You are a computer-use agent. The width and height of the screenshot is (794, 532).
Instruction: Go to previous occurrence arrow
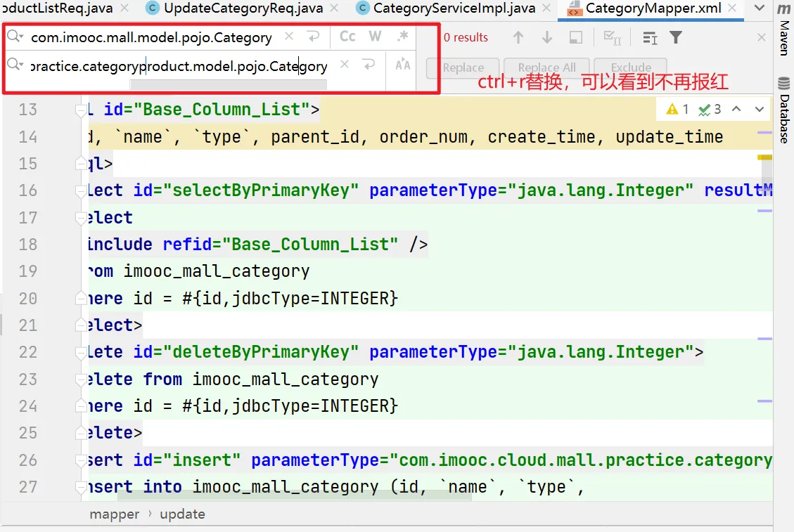[x=518, y=38]
